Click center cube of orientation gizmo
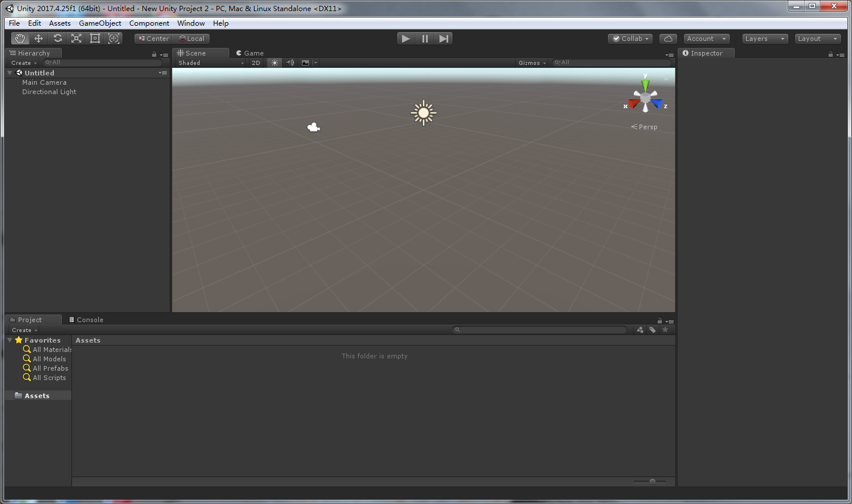This screenshot has width=852, height=504. tap(645, 98)
